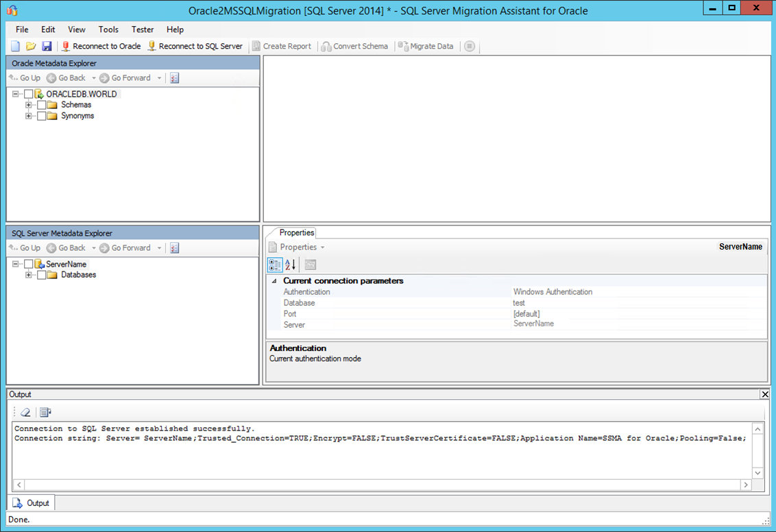The width and height of the screenshot is (776, 532).
Task: Click Migrate Data in toolbar
Action: tap(426, 46)
